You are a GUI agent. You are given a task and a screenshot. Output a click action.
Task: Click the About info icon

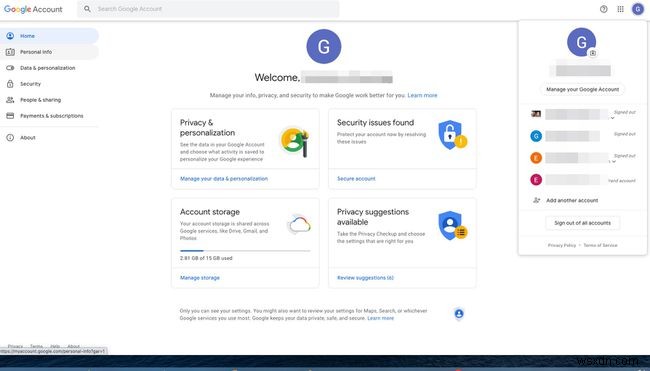(10, 138)
